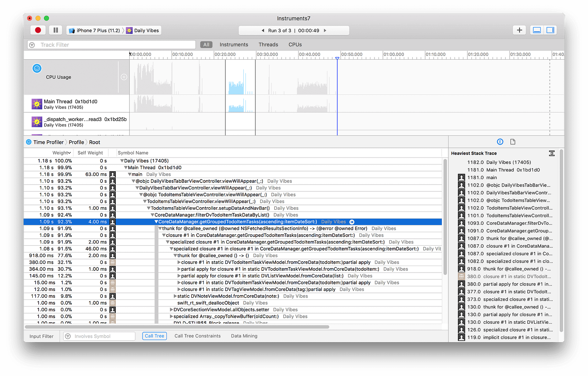The width and height of the screenshot is (588, 376).
Task: Collapse TodoItemsTableViewController.setupDataAndNavBar() row
Action: (x=148, y=208)
